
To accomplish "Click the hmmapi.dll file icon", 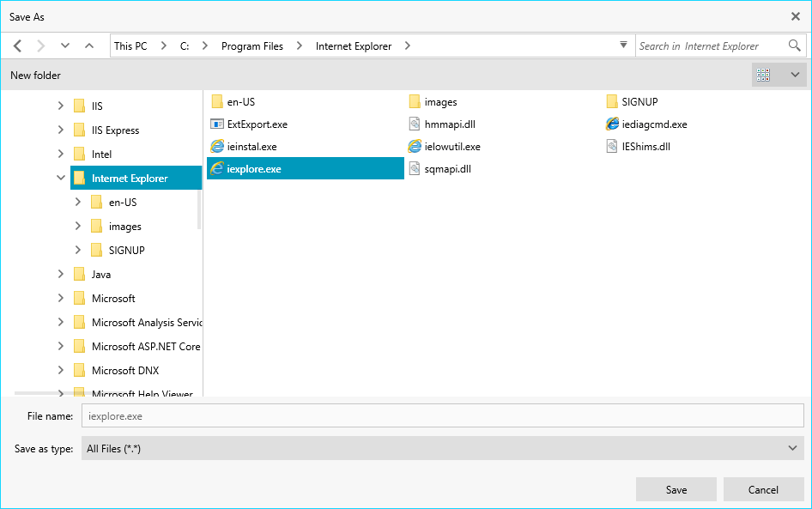I will [415, 124].
